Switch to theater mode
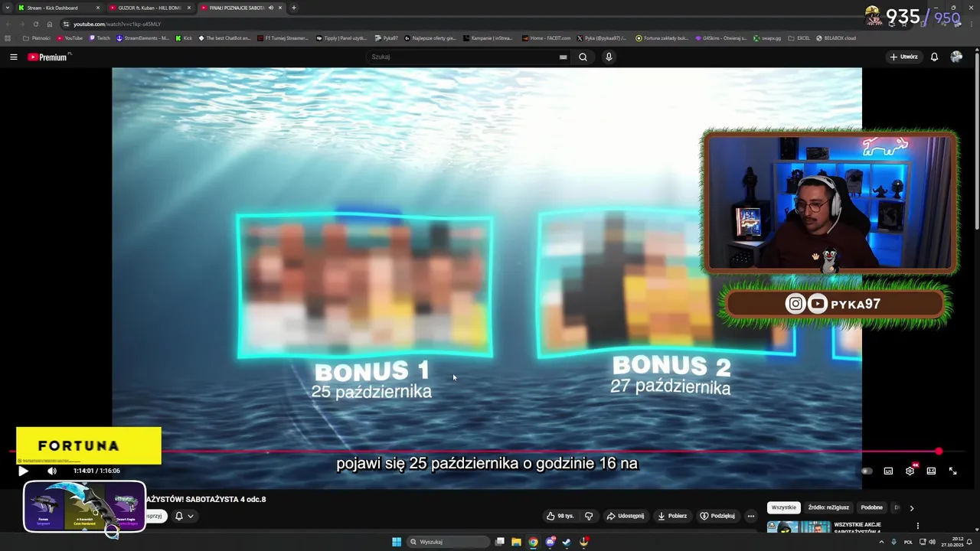This screenshot has height=551, width=980. pyautogui.click(x=931, y=471)
